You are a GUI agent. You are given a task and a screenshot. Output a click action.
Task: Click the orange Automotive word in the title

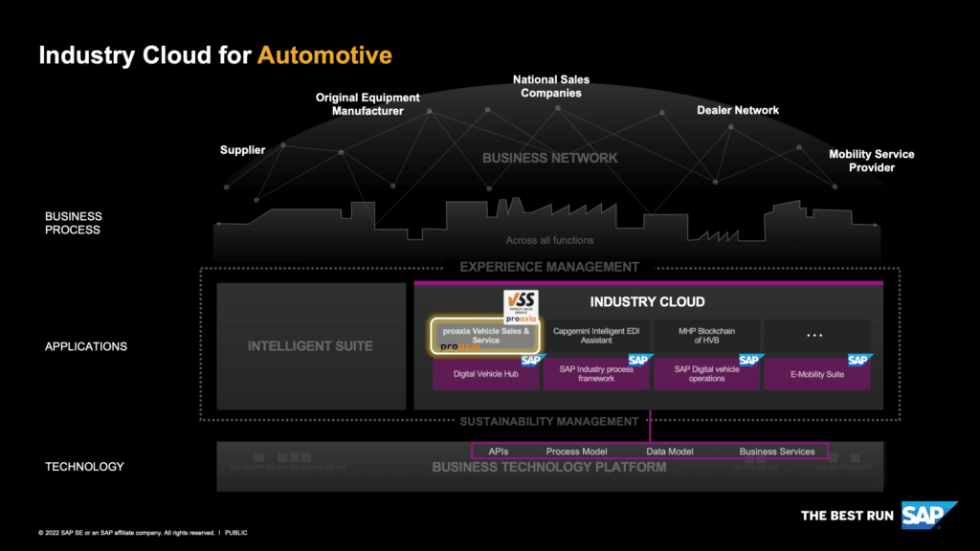[x=324, y=55]
